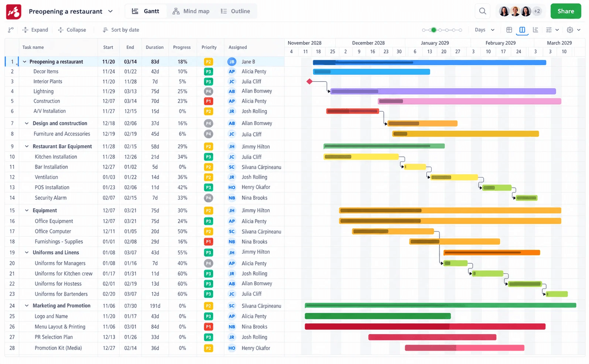Collapse the Restaurant Bar Equipment group
Image resolution: width=589 pixels, height=364 pixels.
27,147
